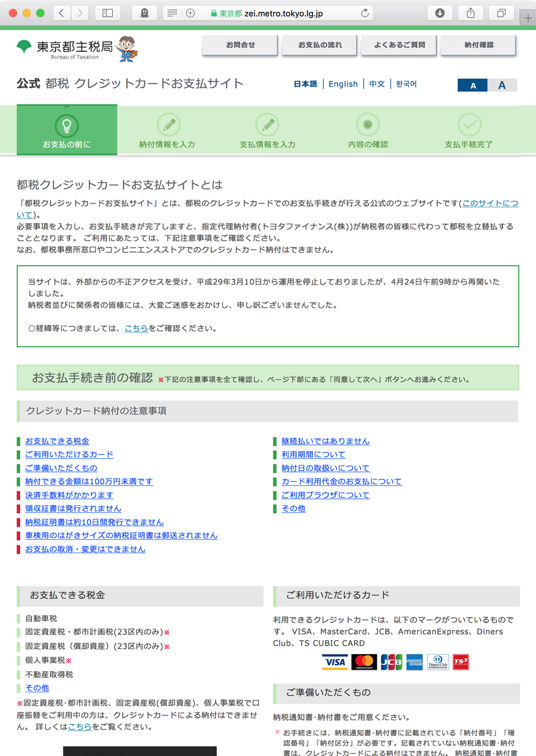Click the address bar URL field

point(268,13)
